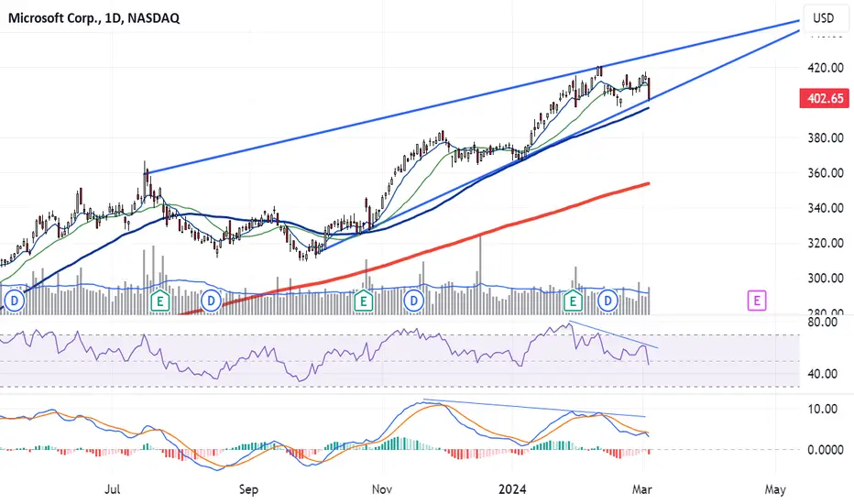
Task: Click the leftmost dividend D marker before July
Action: click(14, 301)
